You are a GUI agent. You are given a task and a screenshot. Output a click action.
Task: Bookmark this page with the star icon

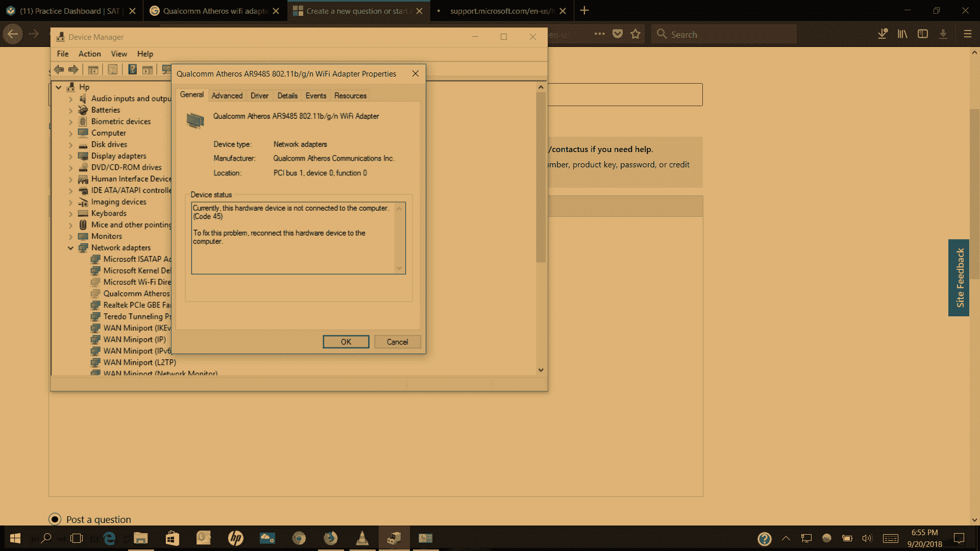tap(635, 34)
